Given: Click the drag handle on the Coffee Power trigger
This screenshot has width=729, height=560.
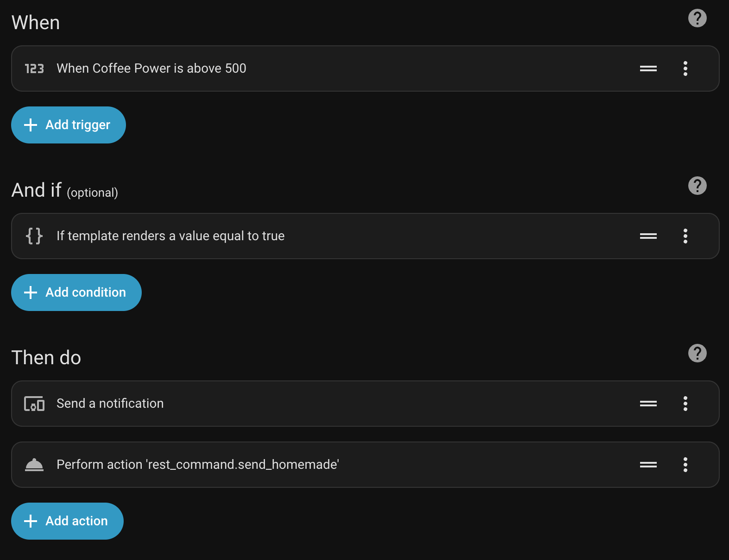Looking at the screenshot, I should pos(648,68).
